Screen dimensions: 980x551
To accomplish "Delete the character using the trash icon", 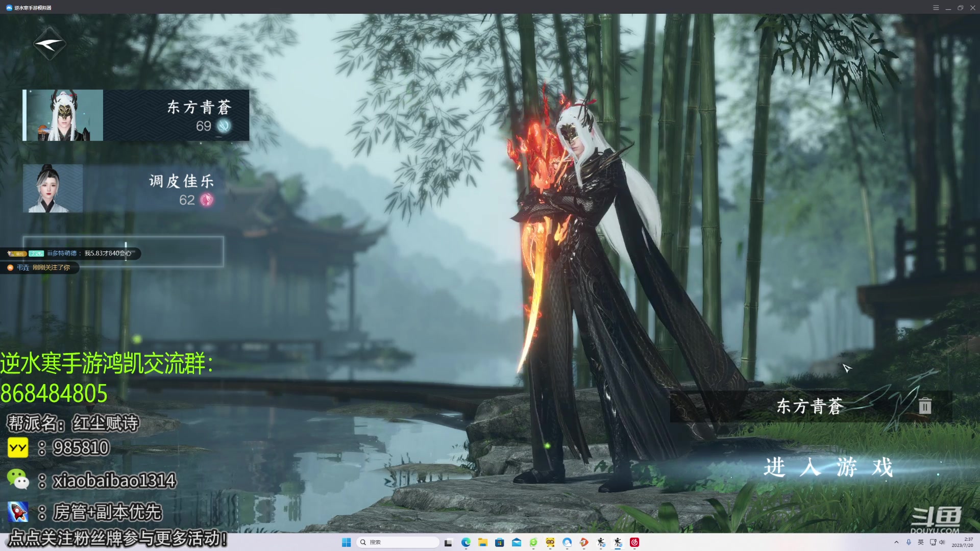I will click(x=925, y=406).
